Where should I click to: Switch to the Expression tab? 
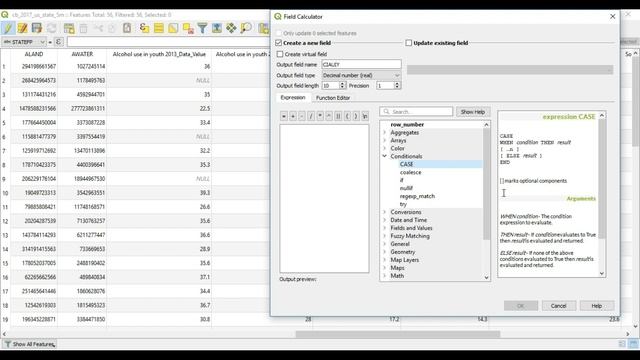[x=293, y=98]
